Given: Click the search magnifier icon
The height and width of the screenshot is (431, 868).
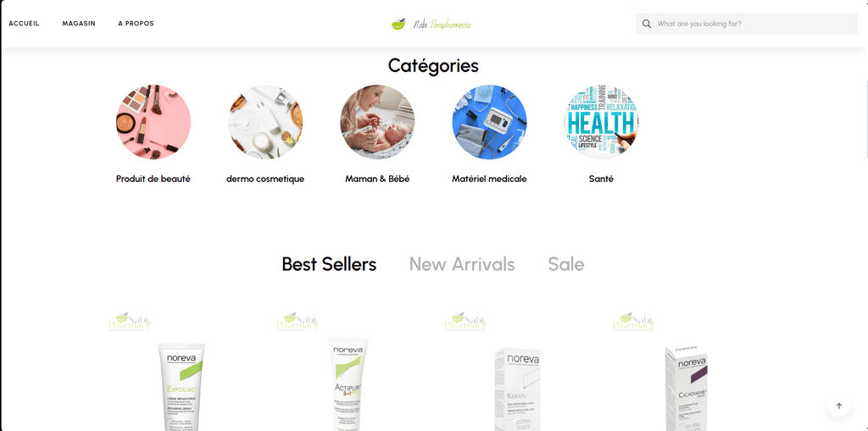Looking at the screenshot, I should [x=646, y=24].
